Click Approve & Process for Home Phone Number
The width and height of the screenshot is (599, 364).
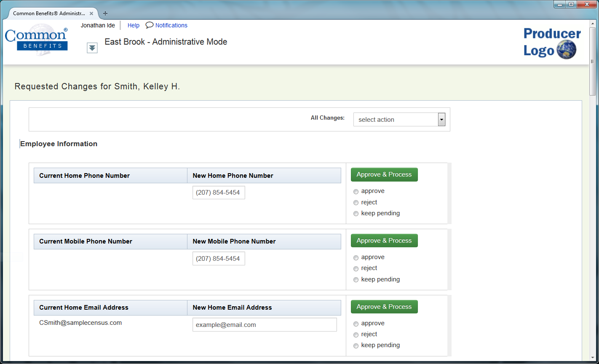[384, 174]
